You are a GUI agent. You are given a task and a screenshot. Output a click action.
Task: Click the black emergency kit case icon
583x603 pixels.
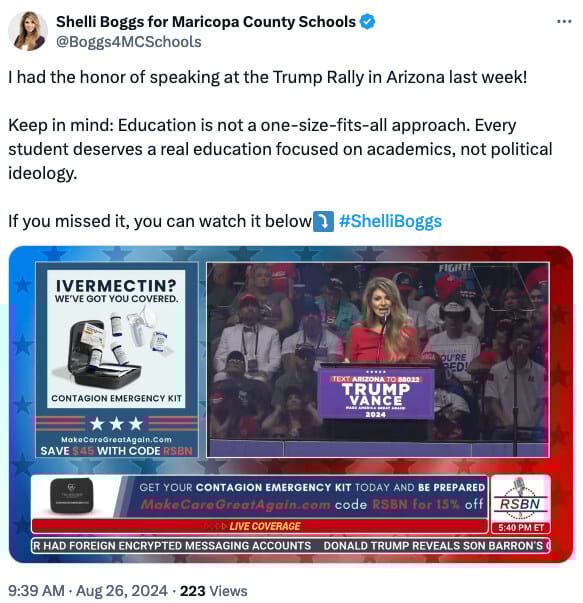(x=72, y=496)
